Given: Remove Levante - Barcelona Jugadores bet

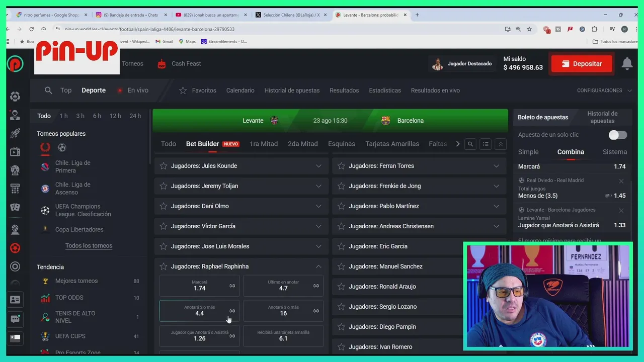Looking at the screenshot, I should 621,211.
